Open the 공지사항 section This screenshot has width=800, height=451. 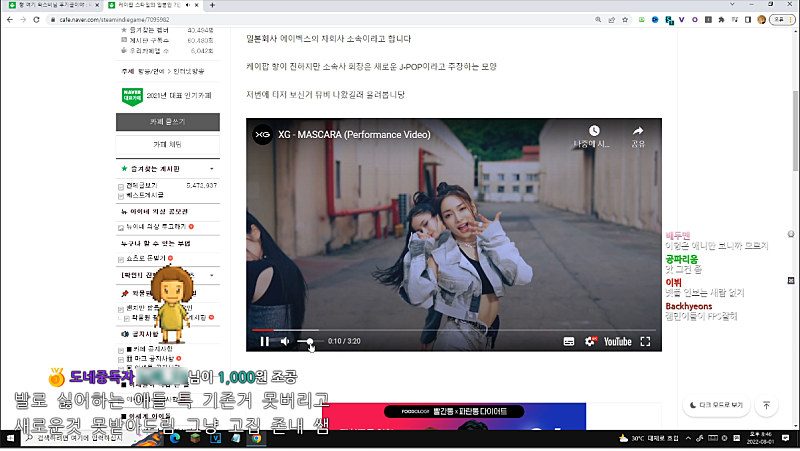pos(145,334)
